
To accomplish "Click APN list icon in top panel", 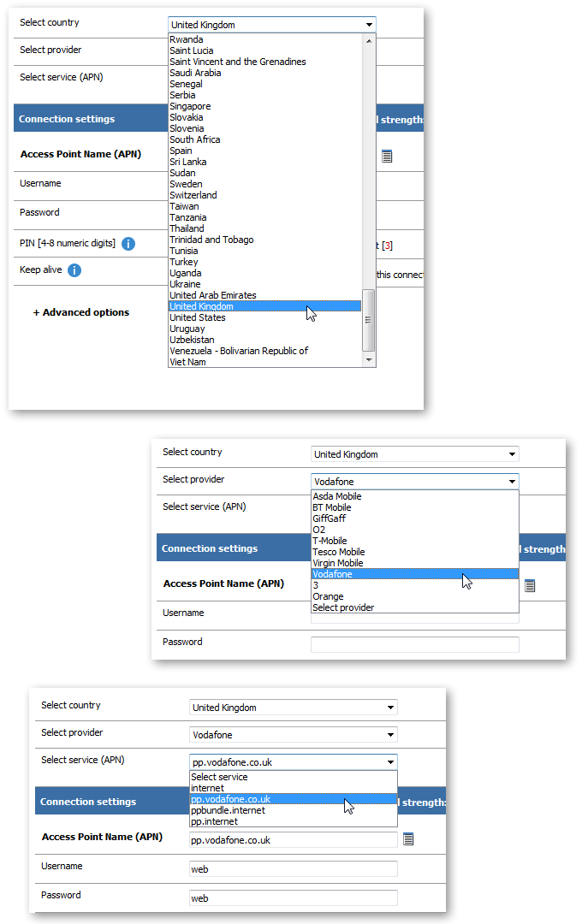I will pyautogui.click(x=387, y=157).
